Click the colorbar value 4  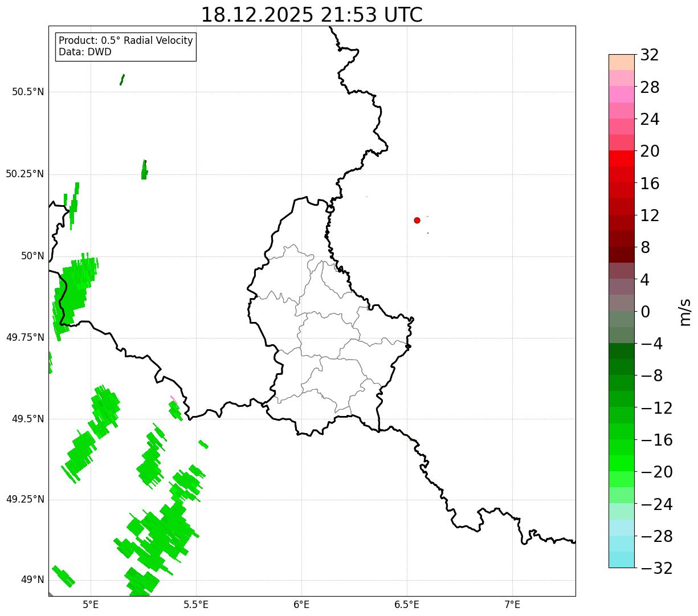click(x=645, y=280)
